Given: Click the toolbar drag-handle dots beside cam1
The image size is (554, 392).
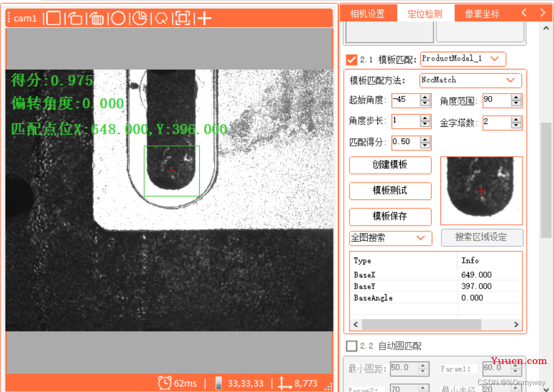Looking at the screenshot, I should click(x=9, y=18).
